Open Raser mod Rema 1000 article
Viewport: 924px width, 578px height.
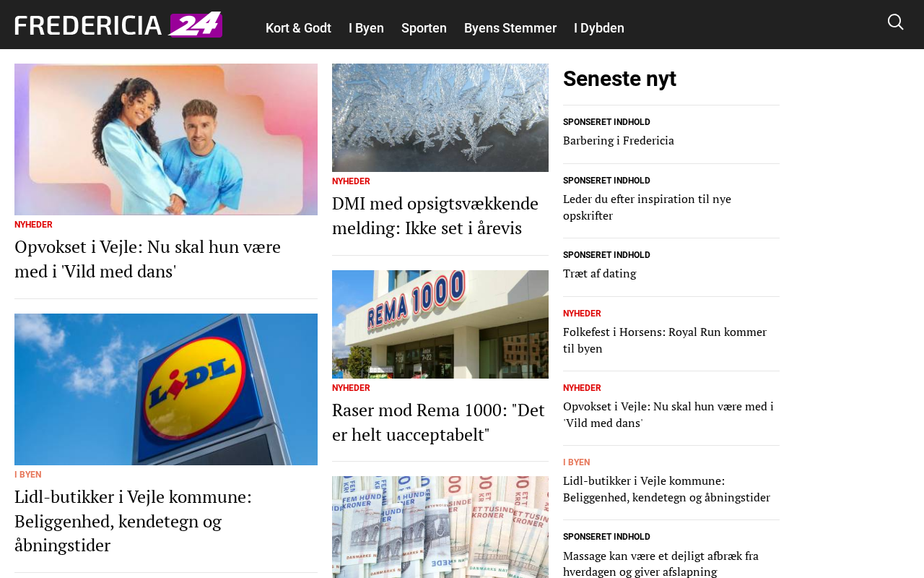tap(438, 422)
